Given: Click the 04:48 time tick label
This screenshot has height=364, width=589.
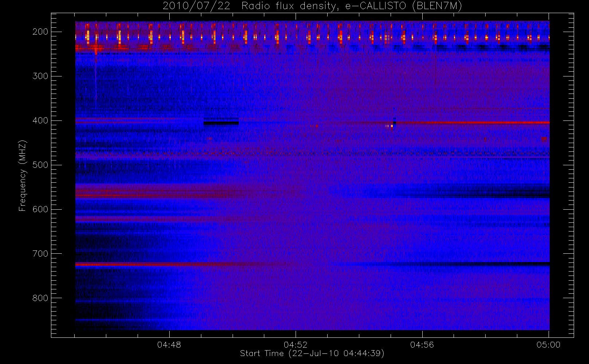Looking at the screenshot, I should [x=169, y=345].
